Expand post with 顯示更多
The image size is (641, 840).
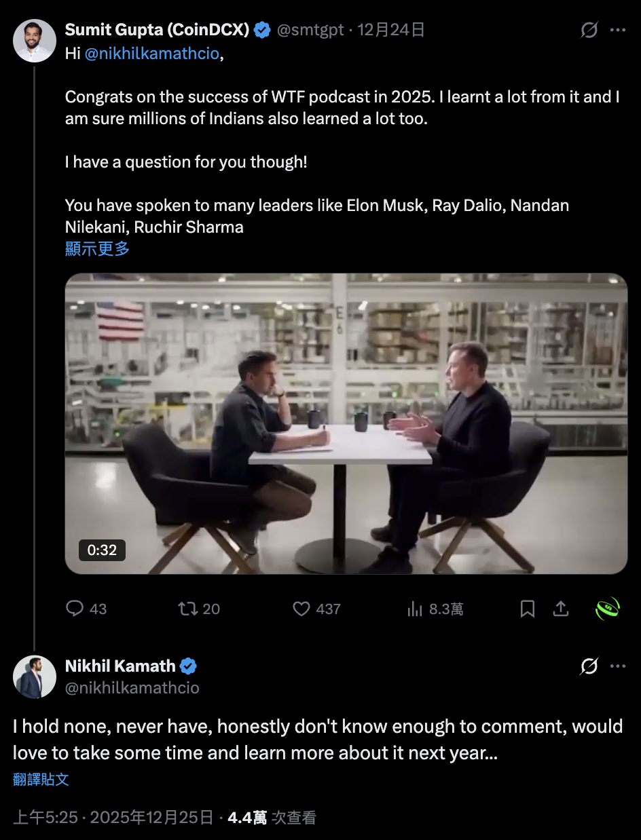97,248
